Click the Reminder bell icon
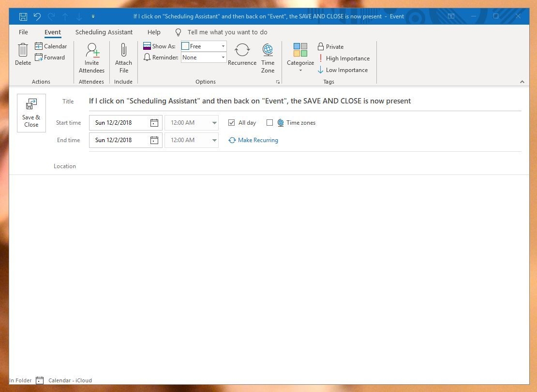 [x=147, y=57]
